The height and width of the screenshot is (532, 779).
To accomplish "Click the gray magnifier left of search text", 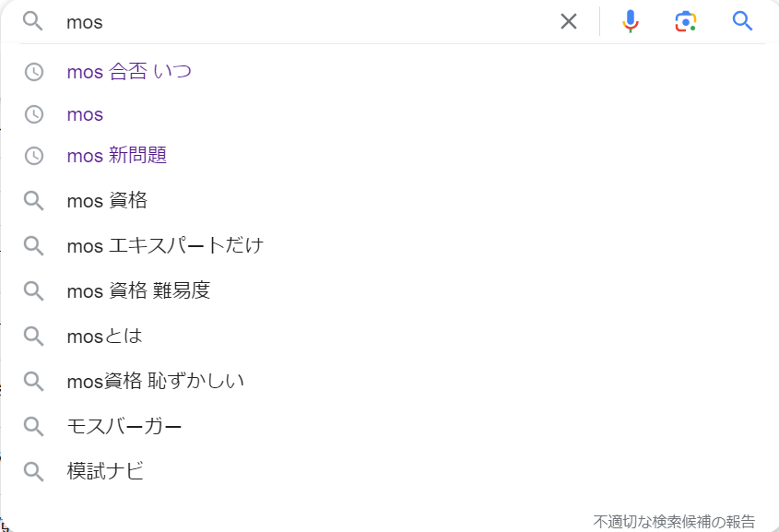I will [x=33, y=21].
